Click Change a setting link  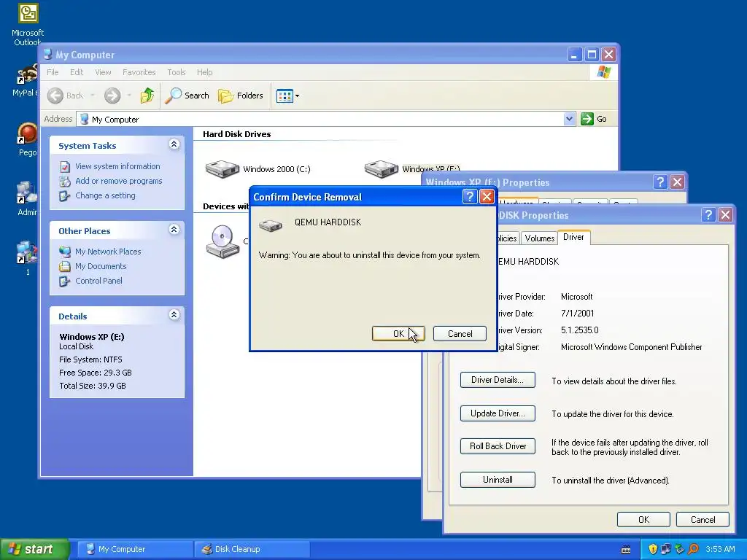(x=105, y=195)
